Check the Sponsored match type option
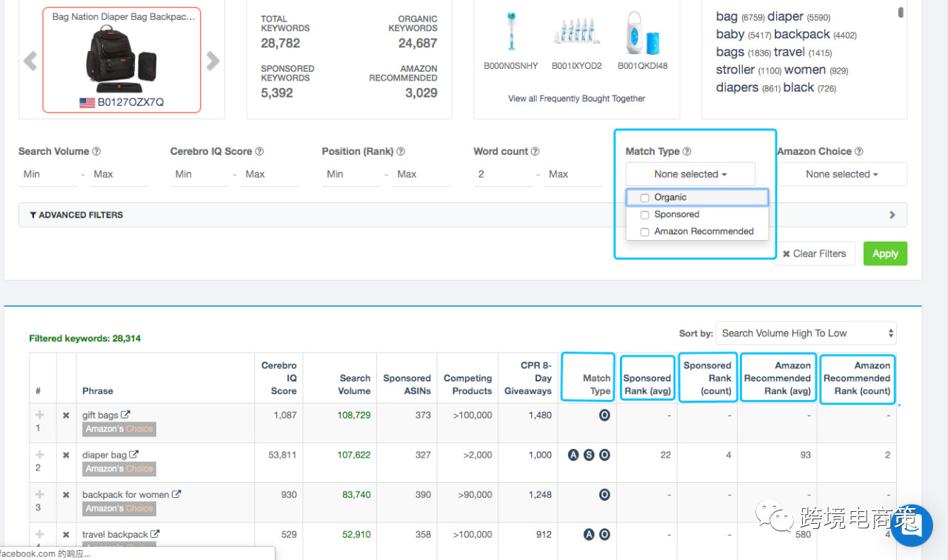Viewport: 948px width, 560px height. [x=644, y=215]
